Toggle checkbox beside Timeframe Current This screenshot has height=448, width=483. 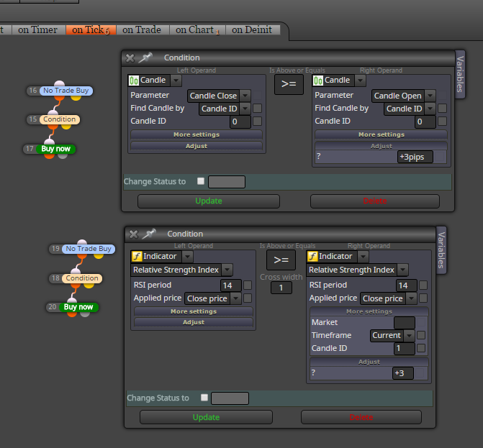coord(421,335)
